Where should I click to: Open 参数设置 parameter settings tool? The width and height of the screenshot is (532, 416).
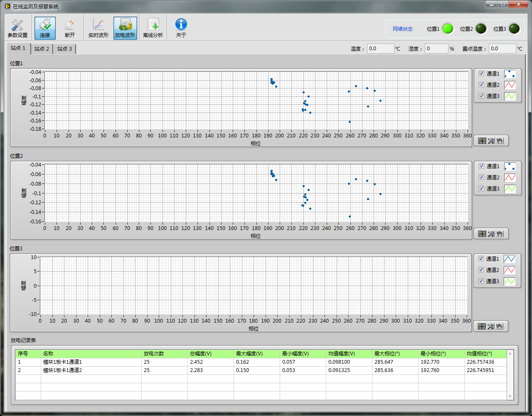coord(17,28)
